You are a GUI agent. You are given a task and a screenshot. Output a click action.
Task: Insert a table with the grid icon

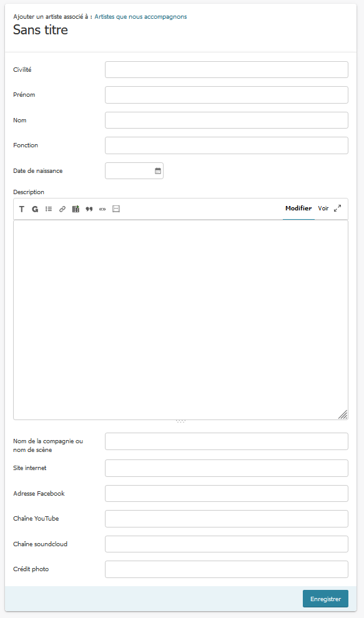click(x=76, y=209)
